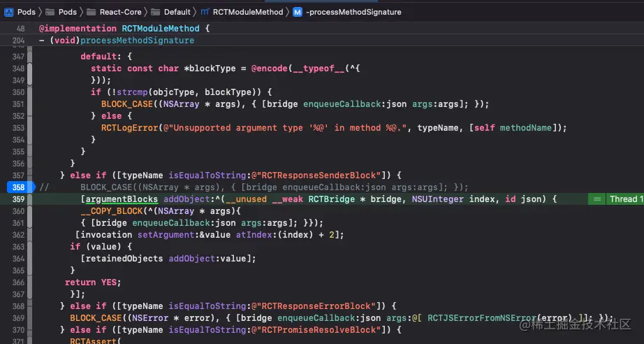
Task: Click __COPY_BLOCK macro on line 360
Action: pyautogui.click(x=111, y=211)
